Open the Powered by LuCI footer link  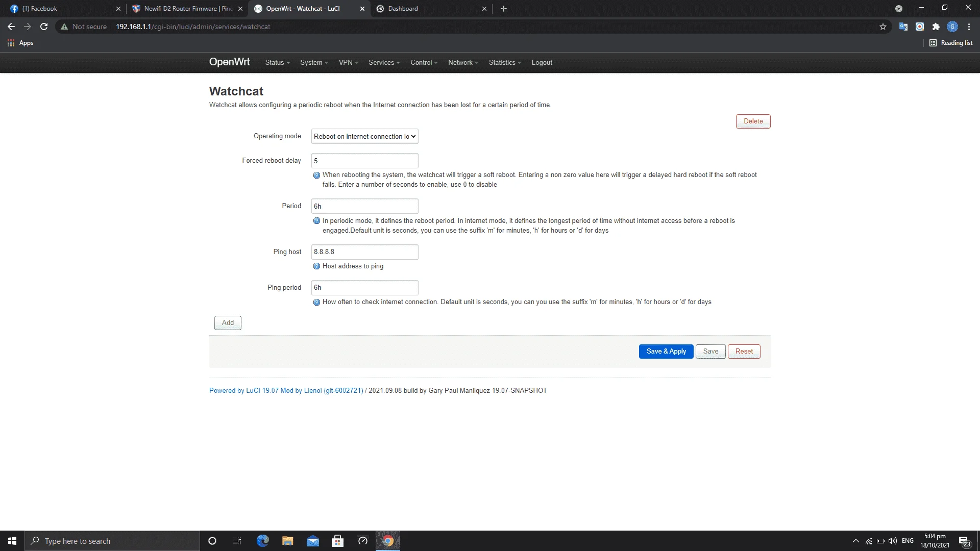pos(286,391)
